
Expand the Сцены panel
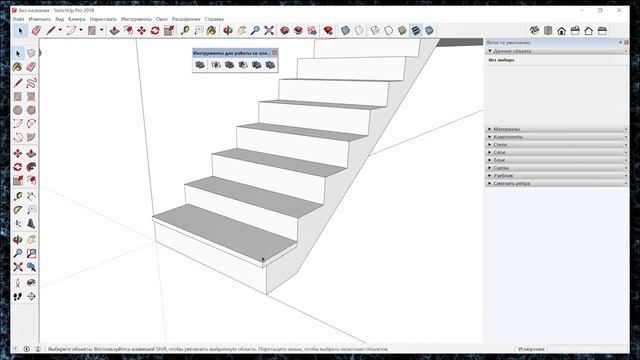coord(556,168)
